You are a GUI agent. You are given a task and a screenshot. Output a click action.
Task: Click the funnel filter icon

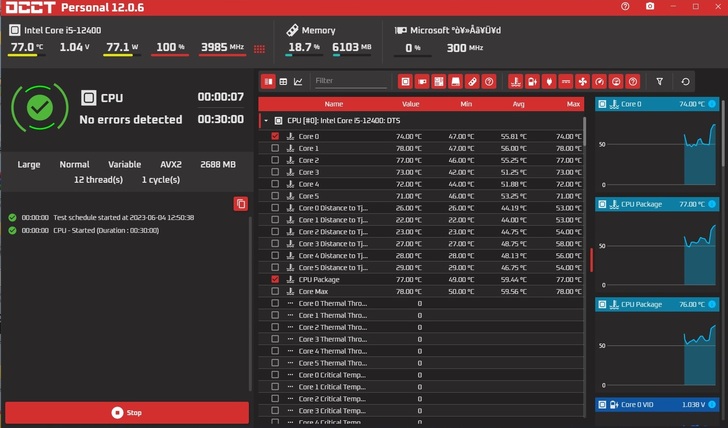[x=659, y=81]
